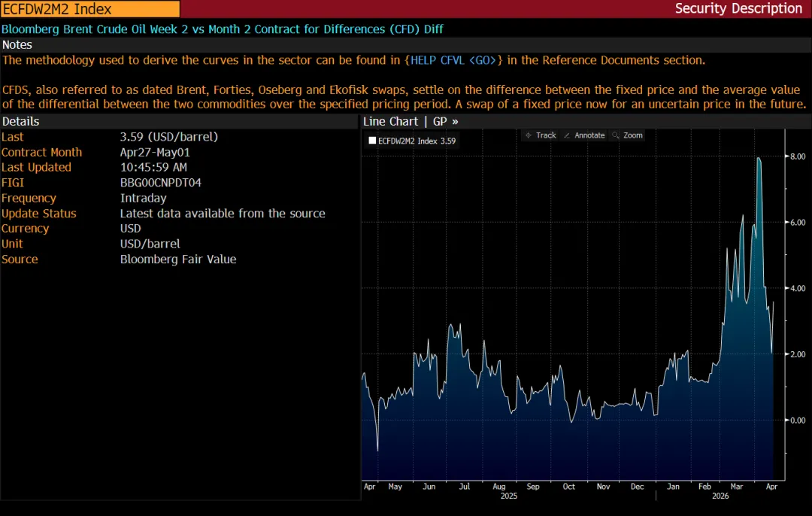Click the FIGI field label

(x=13, y=182)
